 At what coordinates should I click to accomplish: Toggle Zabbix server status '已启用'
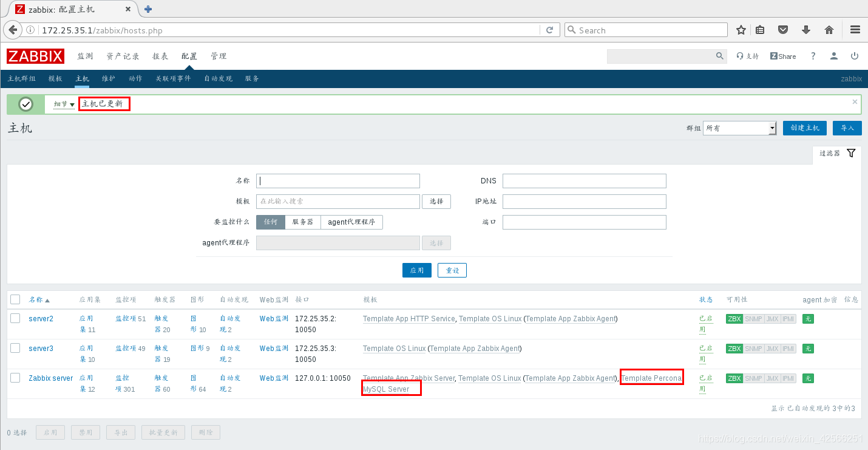(x=705, y=383)
